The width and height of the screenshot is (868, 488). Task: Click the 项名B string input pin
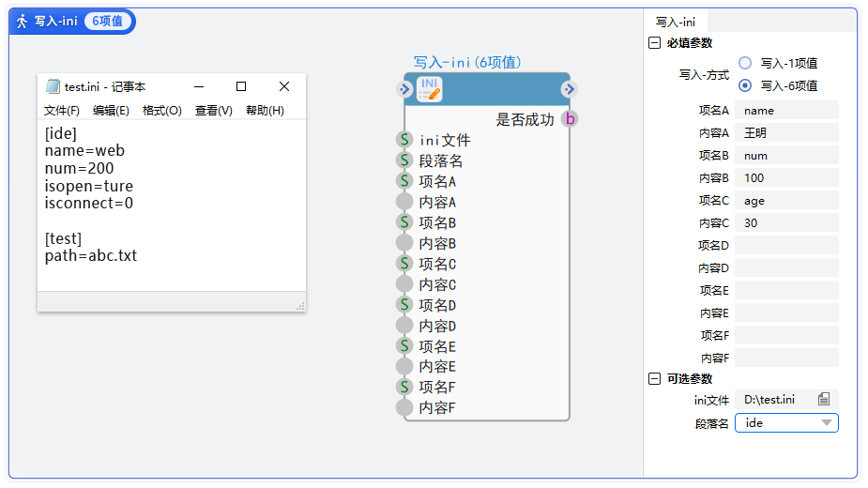click(404, 222)
